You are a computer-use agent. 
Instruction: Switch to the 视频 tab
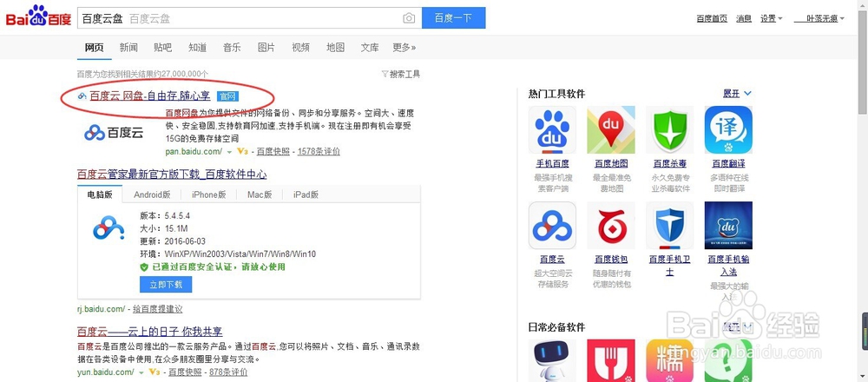300,47
